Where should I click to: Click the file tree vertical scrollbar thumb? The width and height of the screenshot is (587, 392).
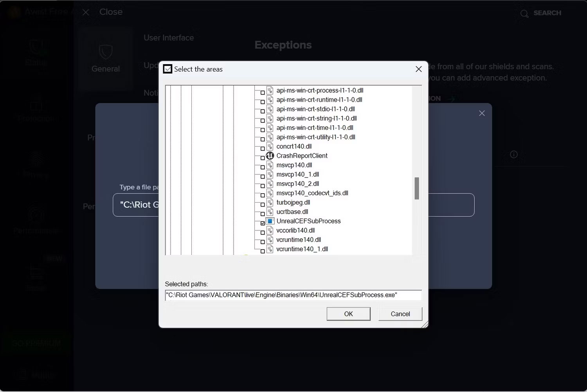417,188
